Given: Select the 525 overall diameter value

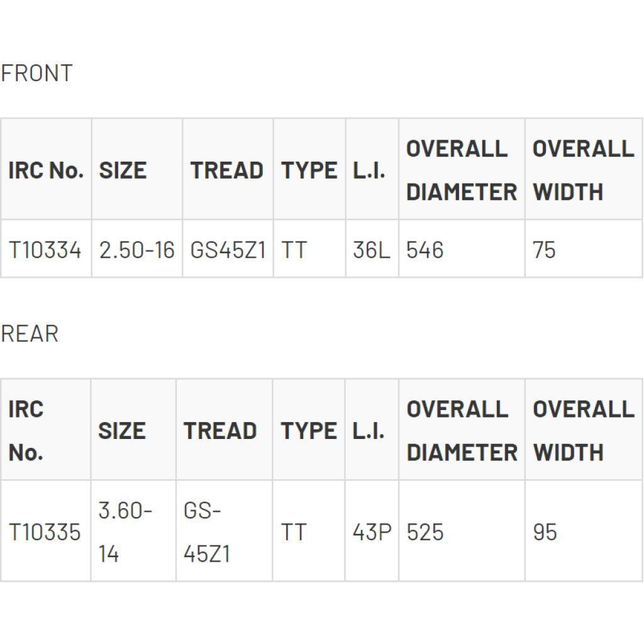Looking at the screenshot, I should point(425,532).
